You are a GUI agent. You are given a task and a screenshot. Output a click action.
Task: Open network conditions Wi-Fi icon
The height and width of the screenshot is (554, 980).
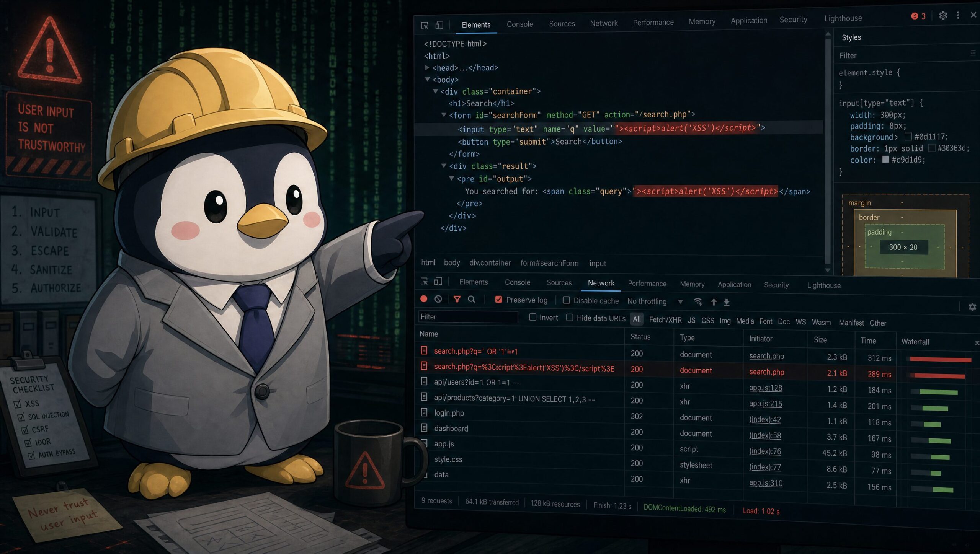coord(698,302)
